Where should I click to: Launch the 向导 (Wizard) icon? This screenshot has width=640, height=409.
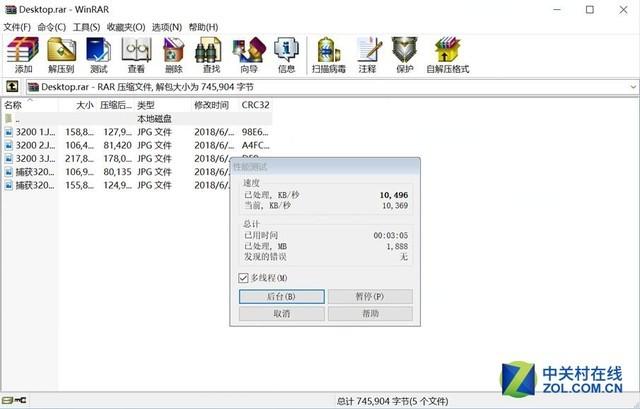tap(249, 55)
